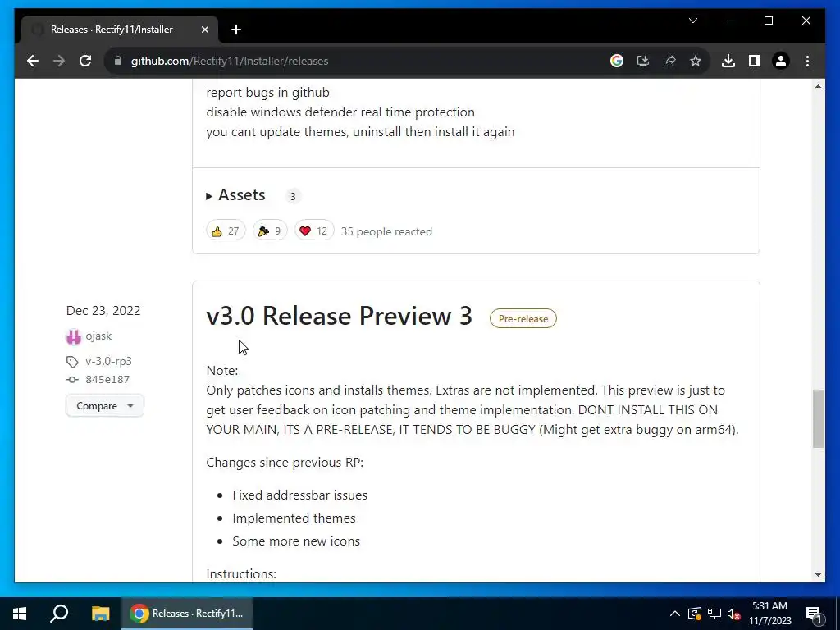
Task: Open v3.0 Release Preview 3 title link
Action: coord(339,316)
